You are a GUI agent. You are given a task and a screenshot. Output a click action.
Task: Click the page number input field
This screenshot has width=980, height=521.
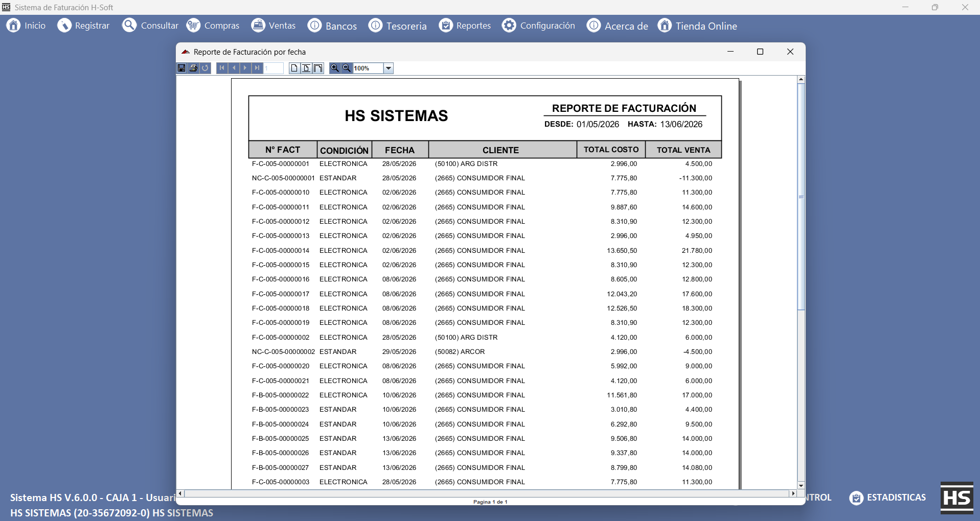coord(274,68)
